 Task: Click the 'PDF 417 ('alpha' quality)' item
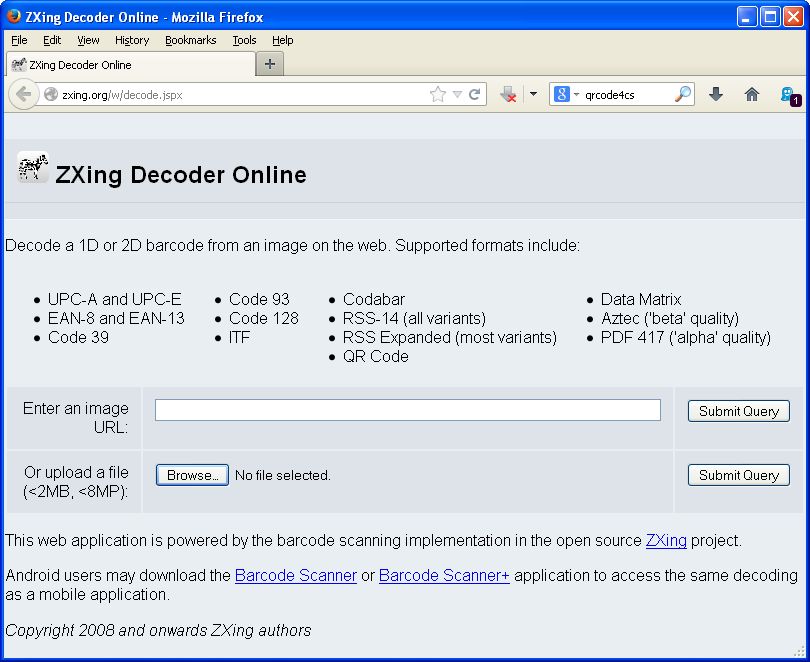coord(686,337)
